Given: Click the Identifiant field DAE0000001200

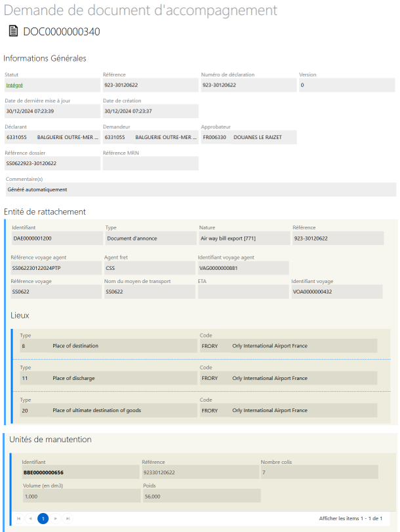Looking at the screenshot, I should tap(56, 238).
